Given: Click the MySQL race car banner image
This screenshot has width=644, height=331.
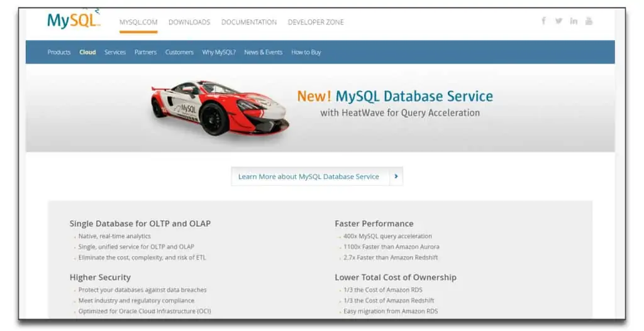Looking at the screenshot, I should [220, 107].
